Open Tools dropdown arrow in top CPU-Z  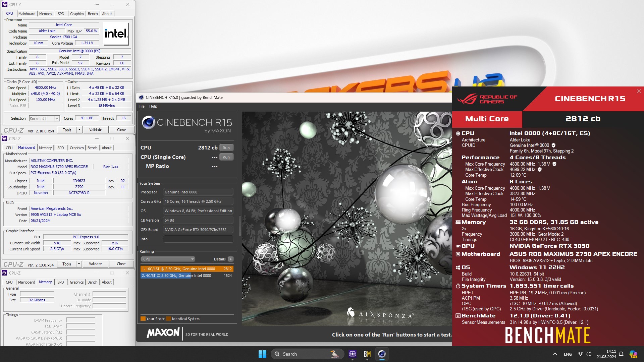79,130
